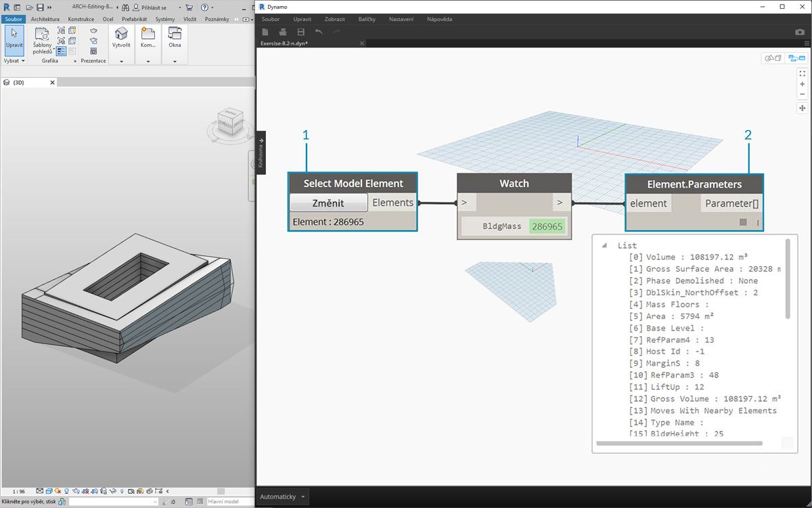Click the dimmed Dynamo Redo arrow
The image size is (812, 508).
tap(336, 32)
